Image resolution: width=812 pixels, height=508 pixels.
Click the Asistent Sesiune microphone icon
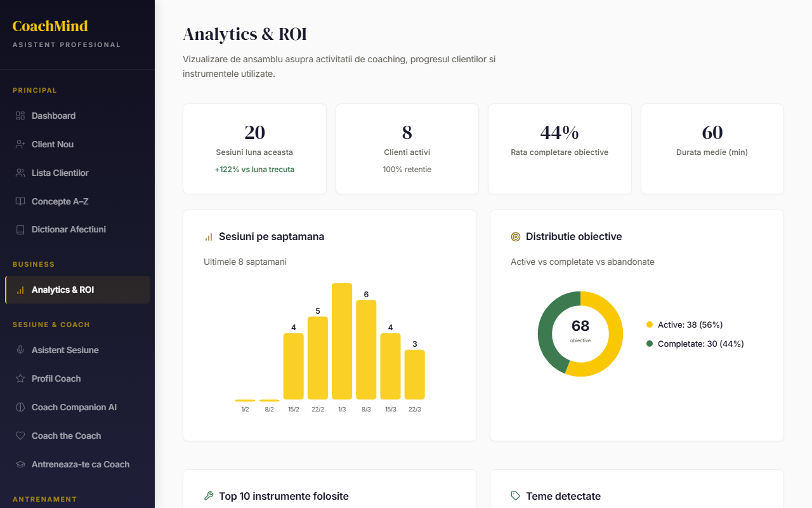(x=20, y=350)
